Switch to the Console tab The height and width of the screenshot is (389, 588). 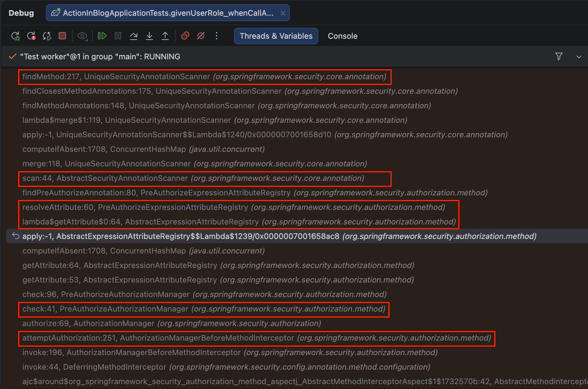tap(343, 36)
